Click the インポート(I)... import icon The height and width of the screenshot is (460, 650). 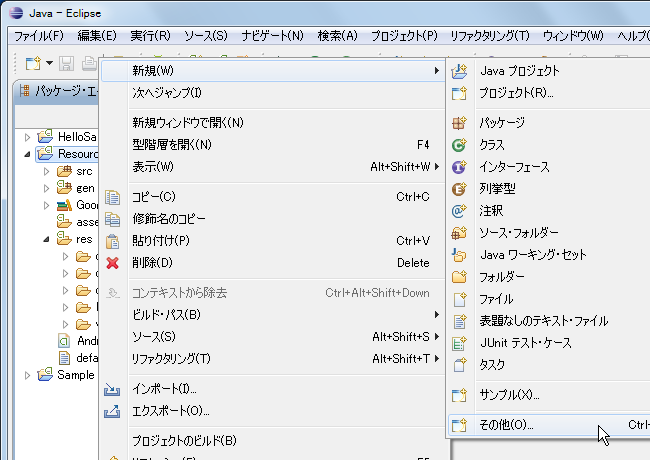click(112, 389)
